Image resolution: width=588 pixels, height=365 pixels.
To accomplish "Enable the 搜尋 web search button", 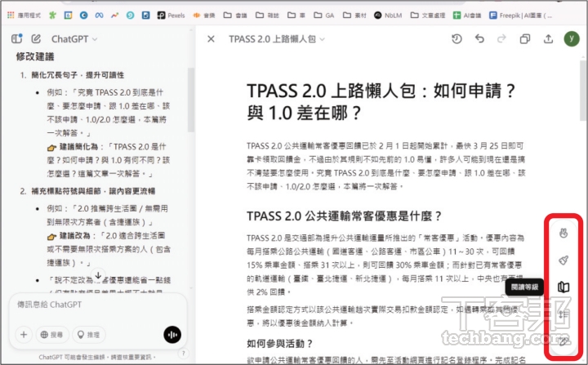I will click(x=52, y=335).
